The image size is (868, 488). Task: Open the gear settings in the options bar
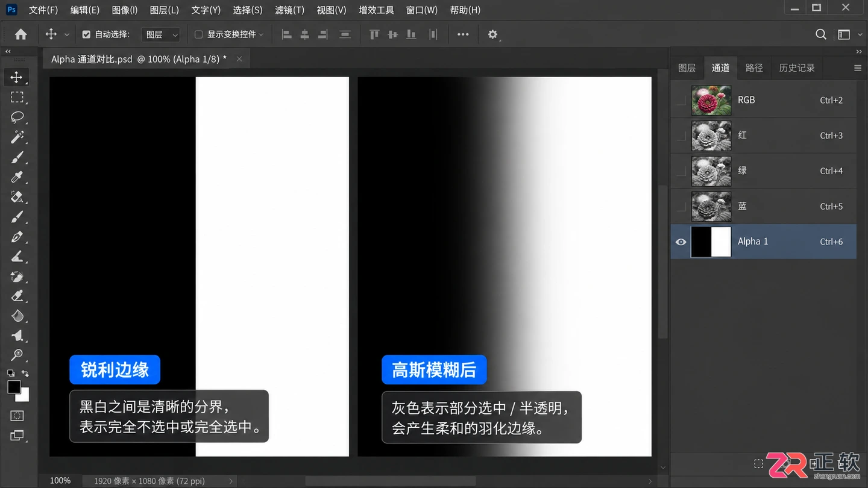[x=493, y=34]
